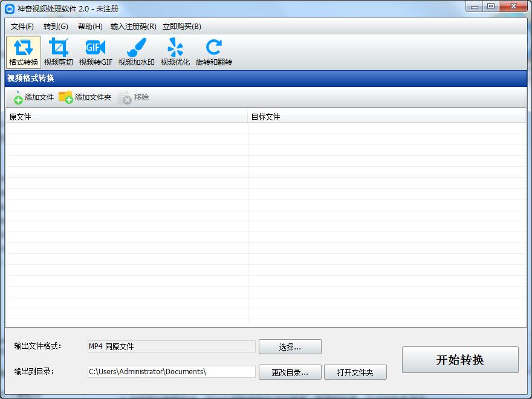Open the 旋转和翻转 rotate and flip tool
The height and width of the screenshot is (399, 532).
pyautogui.click(x=212, y=51)
